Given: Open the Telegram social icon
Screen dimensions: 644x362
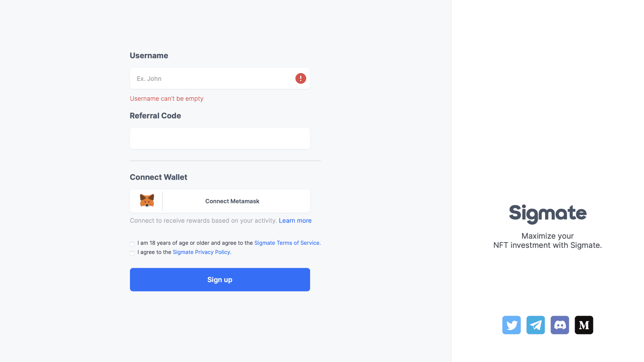Looking at the screenshot, I should (x=536, y=325).
